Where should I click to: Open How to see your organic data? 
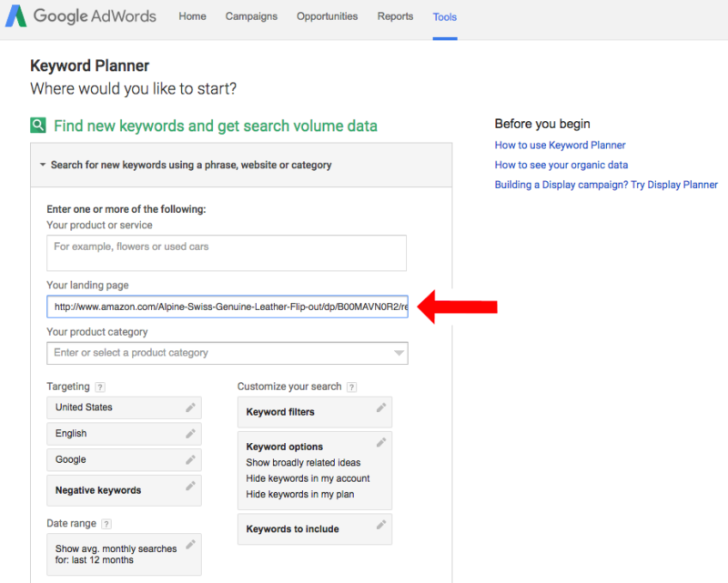point(561,165)
